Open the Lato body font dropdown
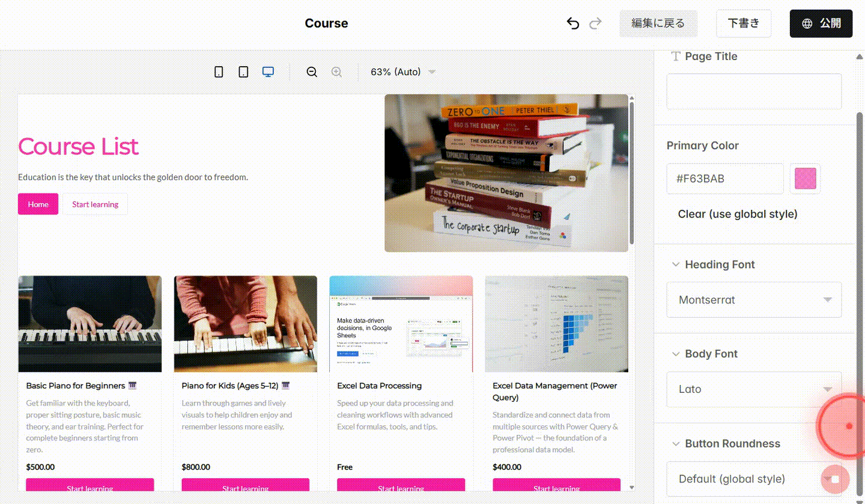 (754, 389)
